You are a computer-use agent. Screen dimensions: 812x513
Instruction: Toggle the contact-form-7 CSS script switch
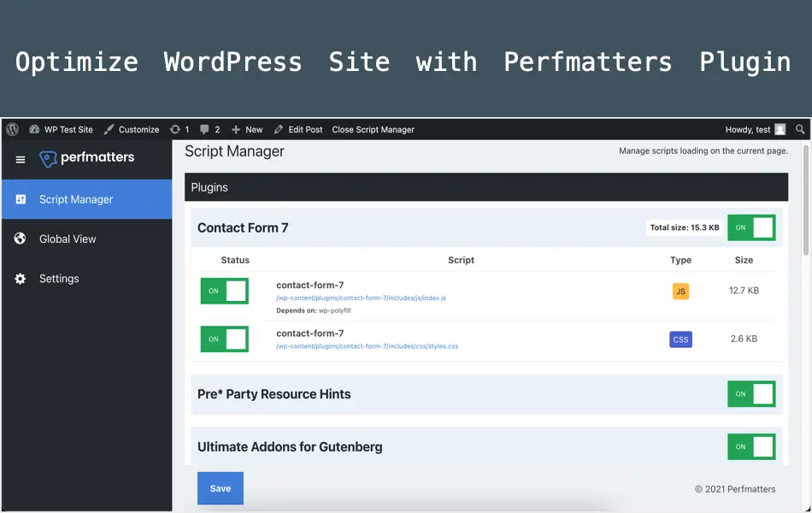click(225, 339)
